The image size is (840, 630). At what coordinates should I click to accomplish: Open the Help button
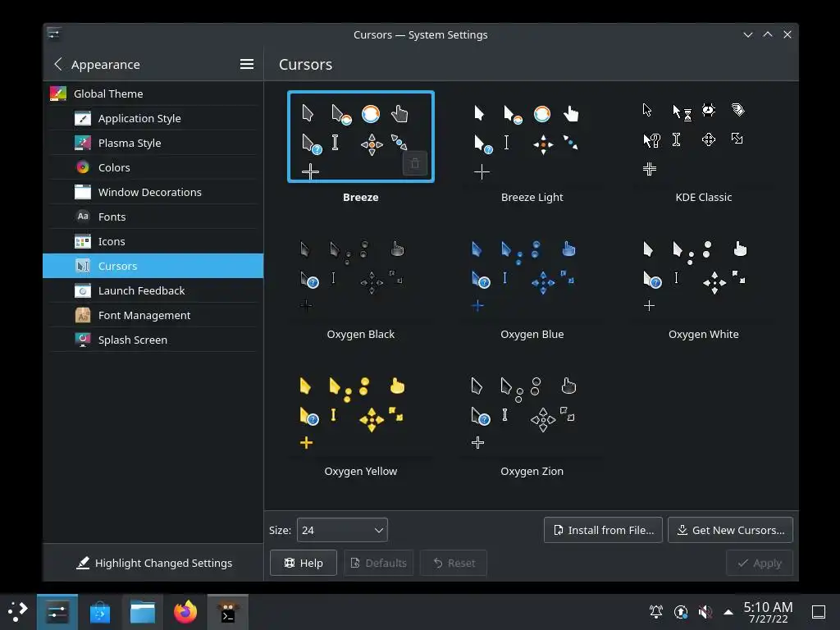[x=304, y=563]
